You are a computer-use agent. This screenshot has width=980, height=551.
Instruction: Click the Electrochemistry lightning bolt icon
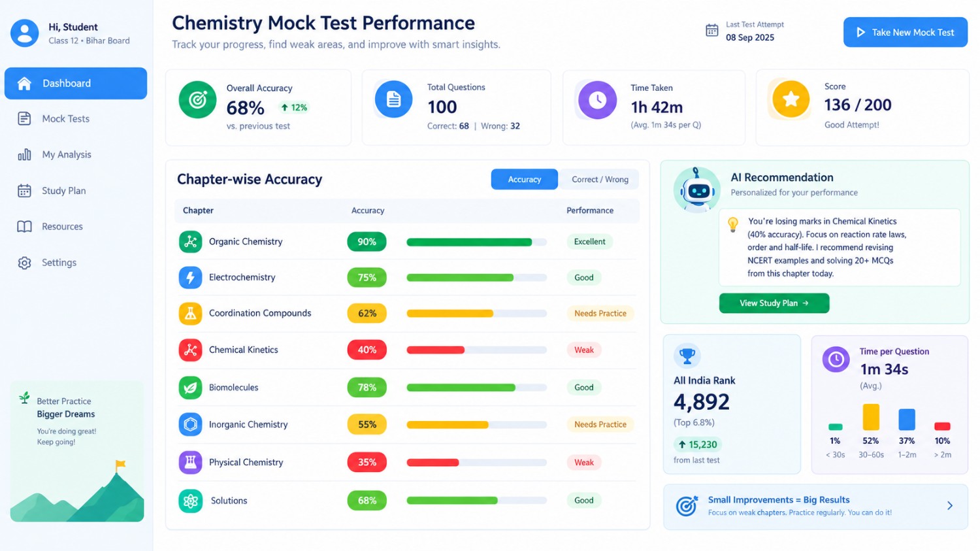click(x=190, y=277)
